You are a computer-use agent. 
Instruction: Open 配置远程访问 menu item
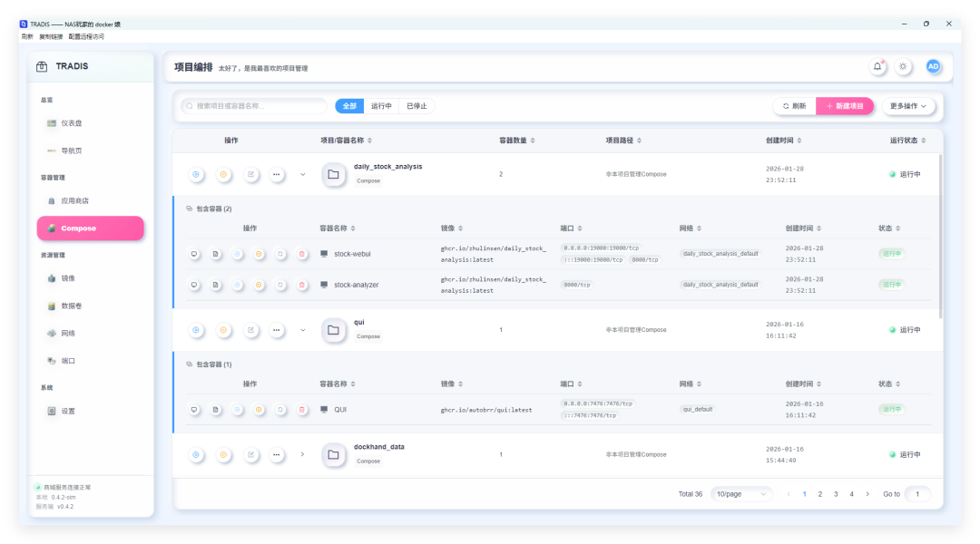click(x=86, y=37)
